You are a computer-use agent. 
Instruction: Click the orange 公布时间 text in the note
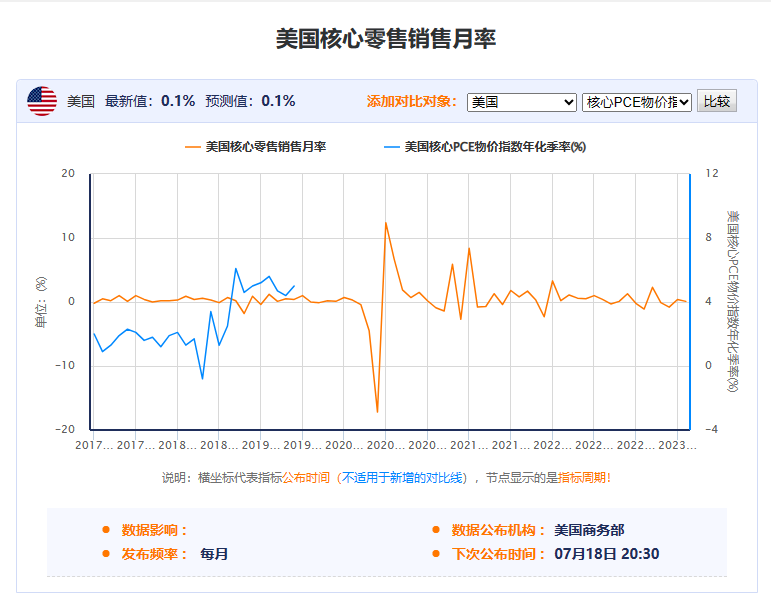tap(306, 478)
